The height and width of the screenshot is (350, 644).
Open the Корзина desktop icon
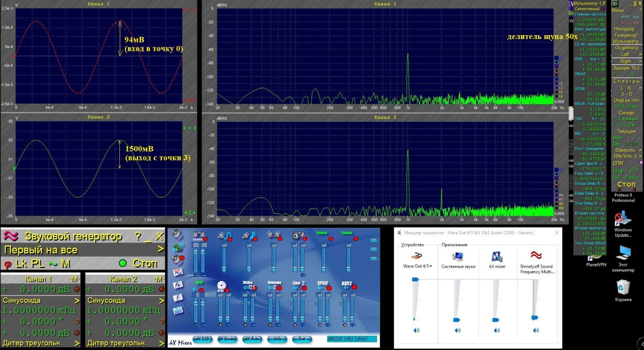point(623,287)
